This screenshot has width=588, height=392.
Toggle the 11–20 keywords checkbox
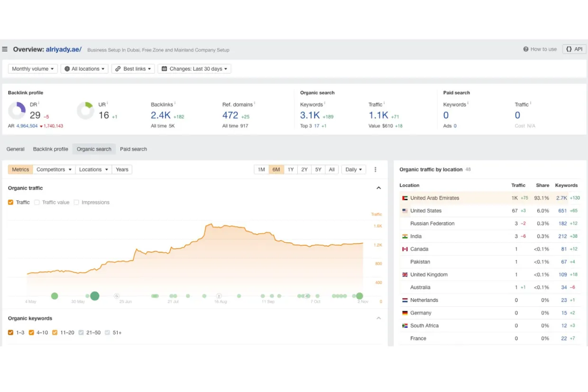tap(55, 333)
